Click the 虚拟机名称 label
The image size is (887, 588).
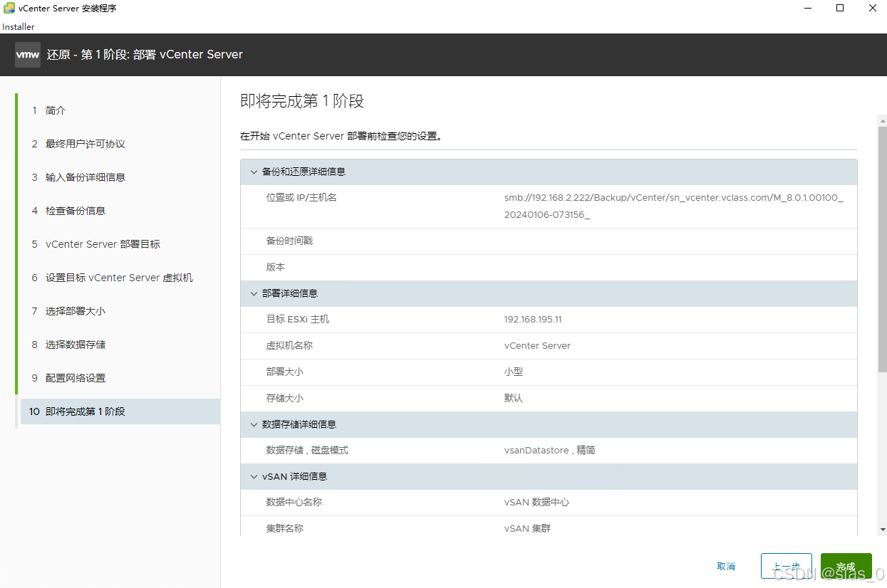(x=289, y=346)
